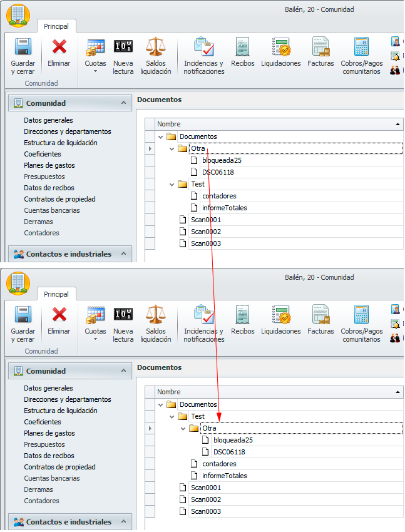
Task: Collapse the Otra folder in upper tree
Action: click(172, 149)
